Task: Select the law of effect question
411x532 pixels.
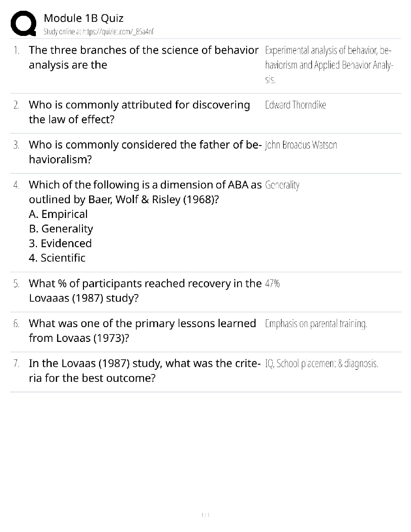Action: [x=139, y=112]
